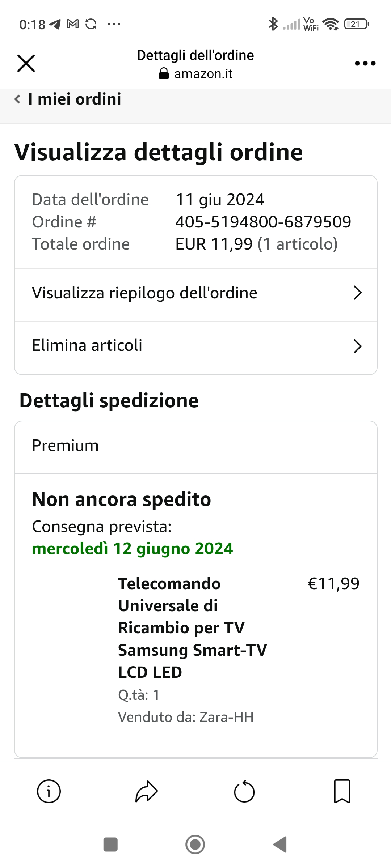Tap order number 405-5194800-6879509
The height and width of the screenshot is (868, 391).
click(263, 222)
